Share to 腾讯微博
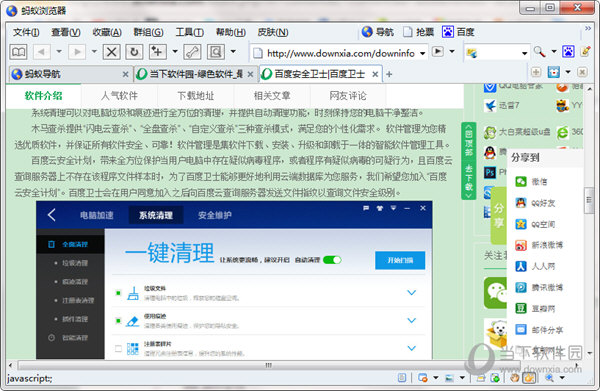This screenshot has width=600, height=391. pyautogui.click(x=539, y=287)
